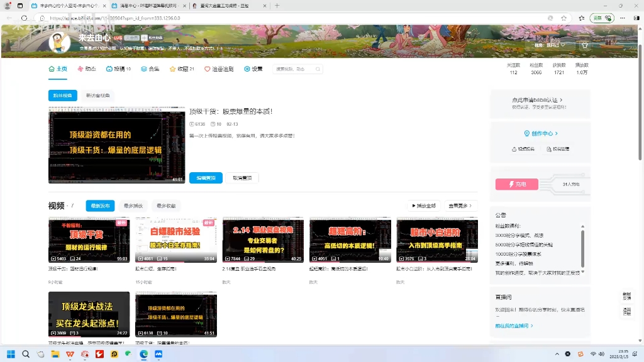Open the 点此申请bilibili认证 link

tap(537, 100)
